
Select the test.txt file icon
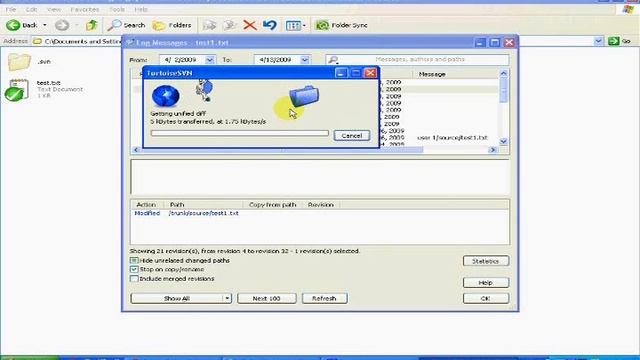click(x=17, y=90)
